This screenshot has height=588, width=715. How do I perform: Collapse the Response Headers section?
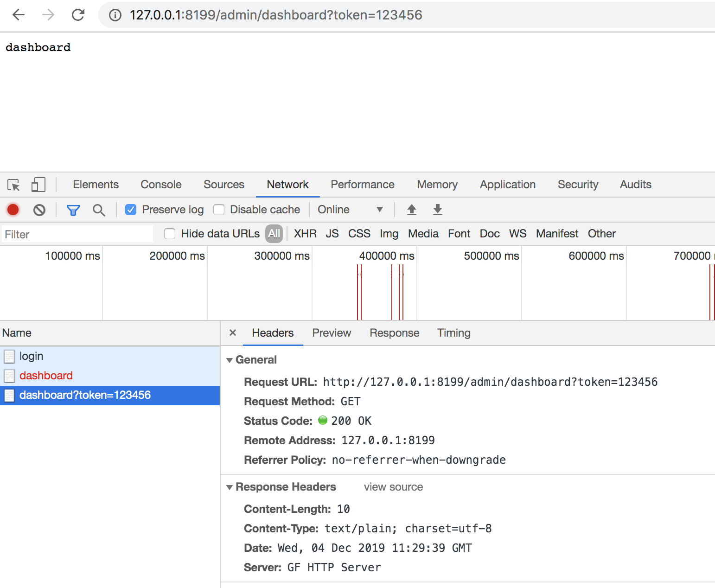(x=230, y=487)
